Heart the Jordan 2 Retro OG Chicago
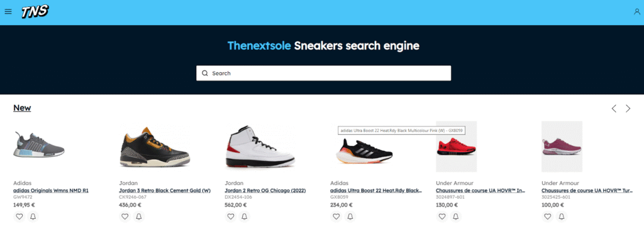Screen dimensions: 644x234 coord(230,216)
